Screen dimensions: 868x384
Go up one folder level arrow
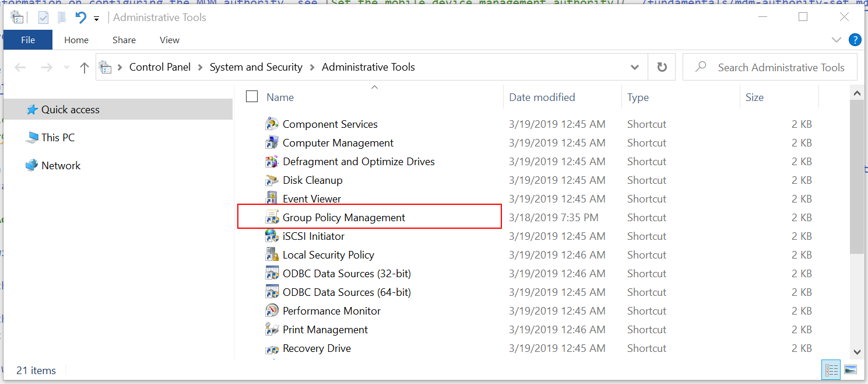coord(84,68)
